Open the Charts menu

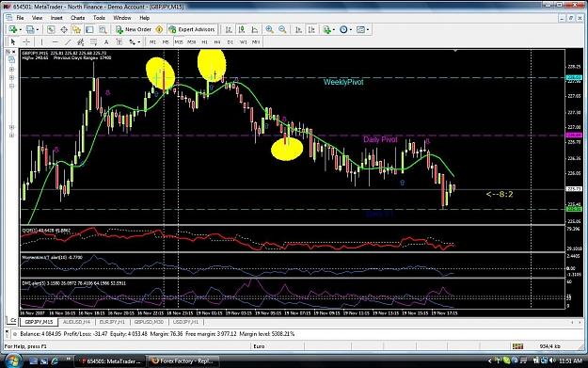click(x=77, y=18)
